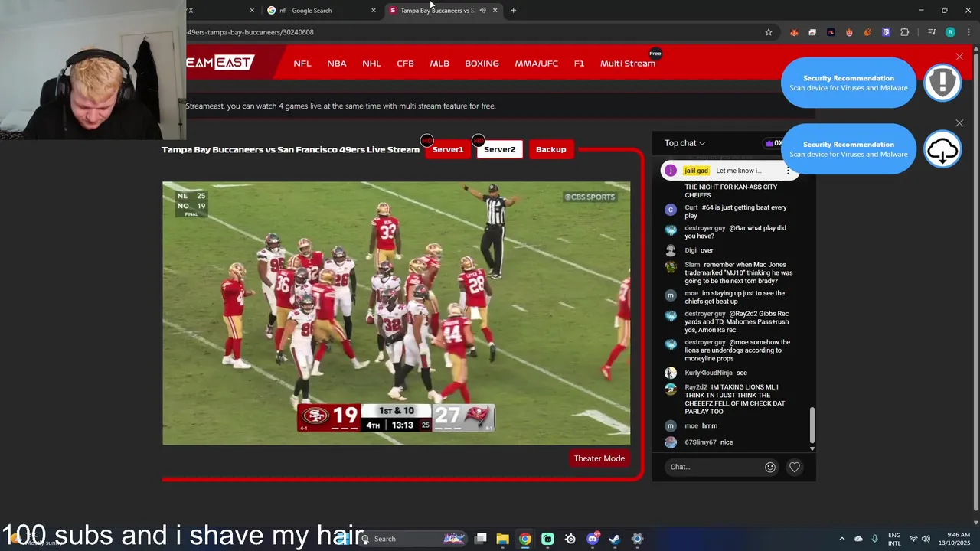Open Task View on the taskbar

(x=480, y=539)
